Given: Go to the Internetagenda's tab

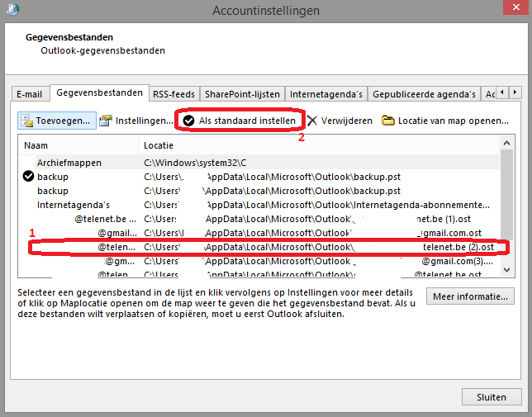Looking at the screenshot, I should (325, 94).
